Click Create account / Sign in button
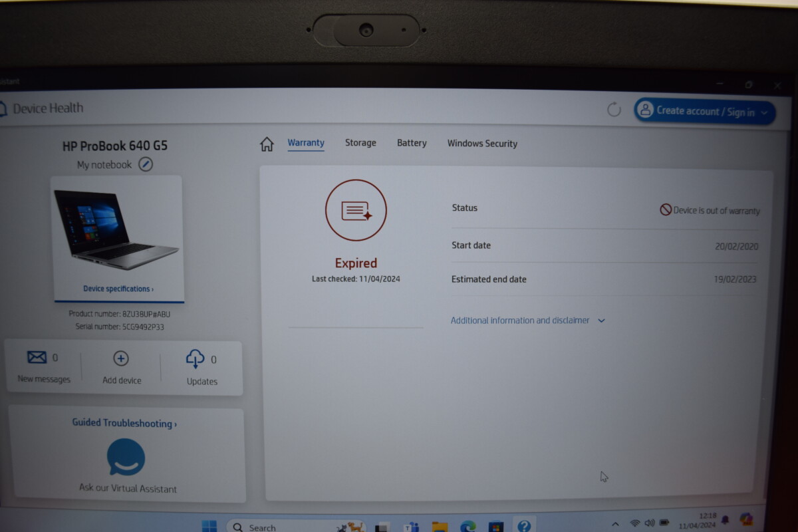798x532 pixels. (x=705, y=112)
